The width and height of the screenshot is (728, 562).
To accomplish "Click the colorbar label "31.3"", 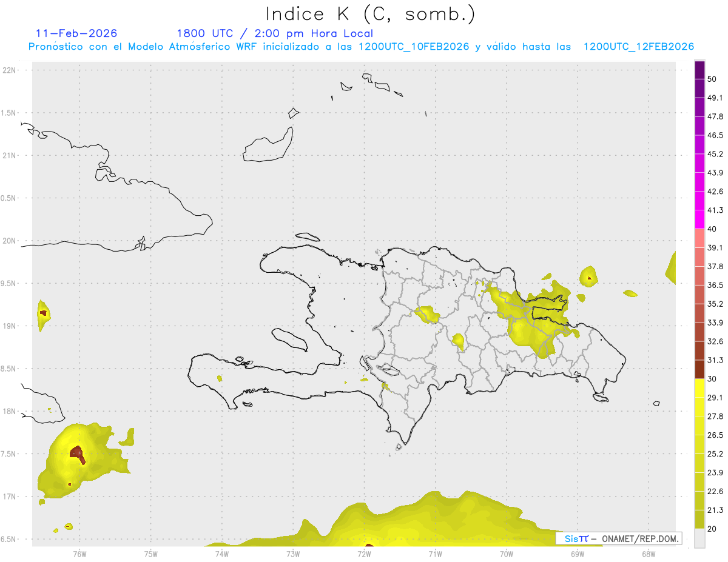I will 715,361.
